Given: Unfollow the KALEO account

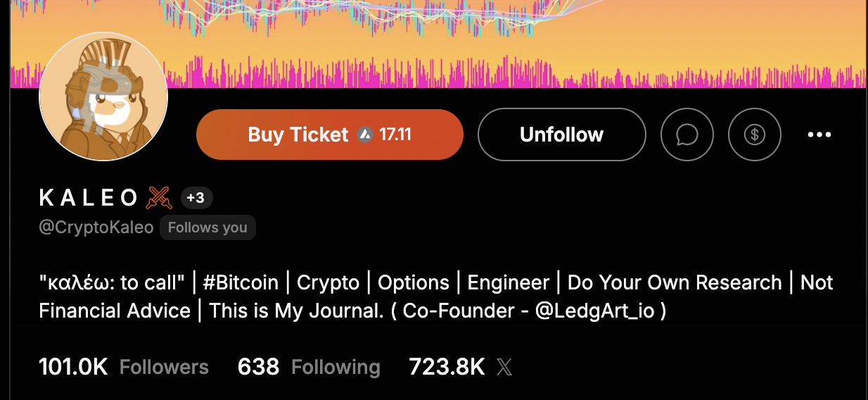Looking at the screenshot, I should pos(561,135).
